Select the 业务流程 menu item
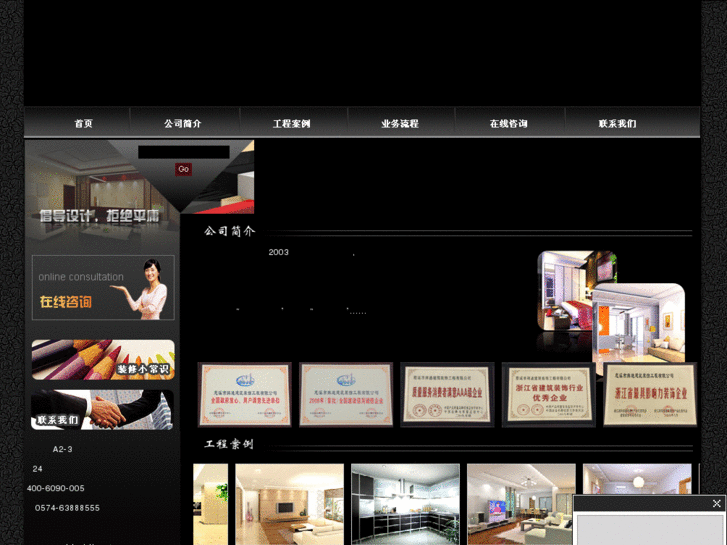This screenshot has width=727, height=545. click(400, 123)
